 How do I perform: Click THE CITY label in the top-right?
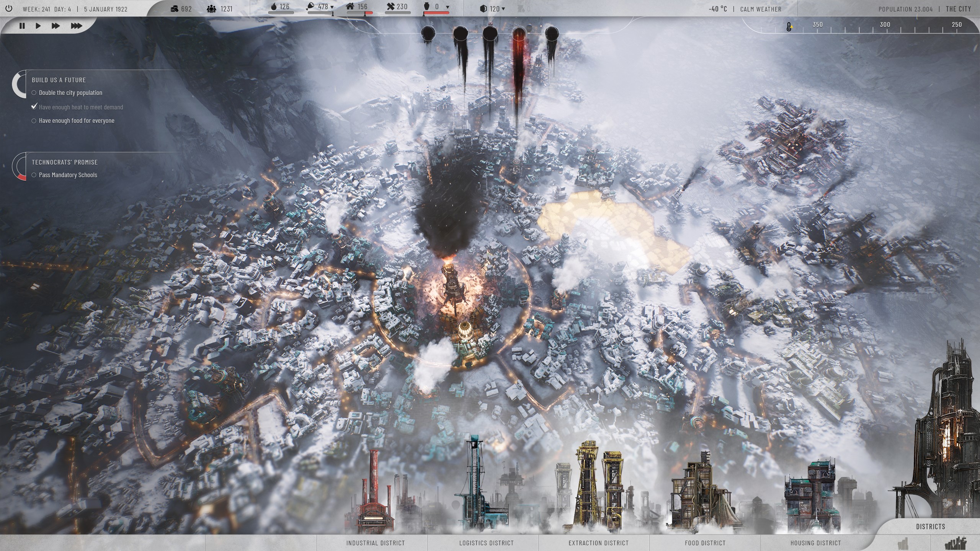(959, 9)
